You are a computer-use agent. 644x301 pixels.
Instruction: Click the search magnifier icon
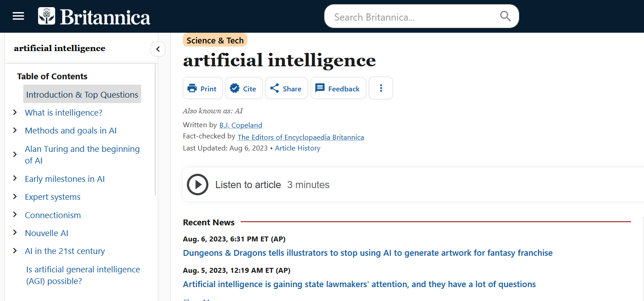click(505, 17)
